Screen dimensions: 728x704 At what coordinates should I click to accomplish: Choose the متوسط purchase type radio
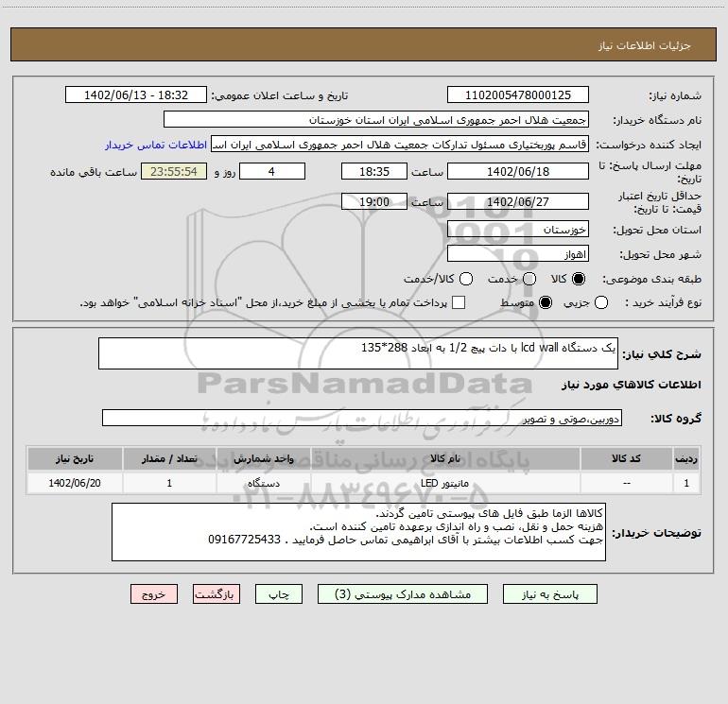546,302
